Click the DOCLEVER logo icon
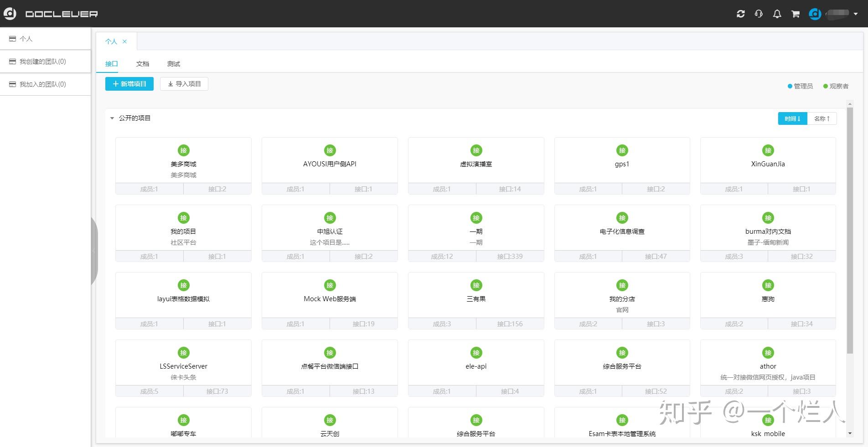Viewport: 868px width, 447px height. click(10, 14)
